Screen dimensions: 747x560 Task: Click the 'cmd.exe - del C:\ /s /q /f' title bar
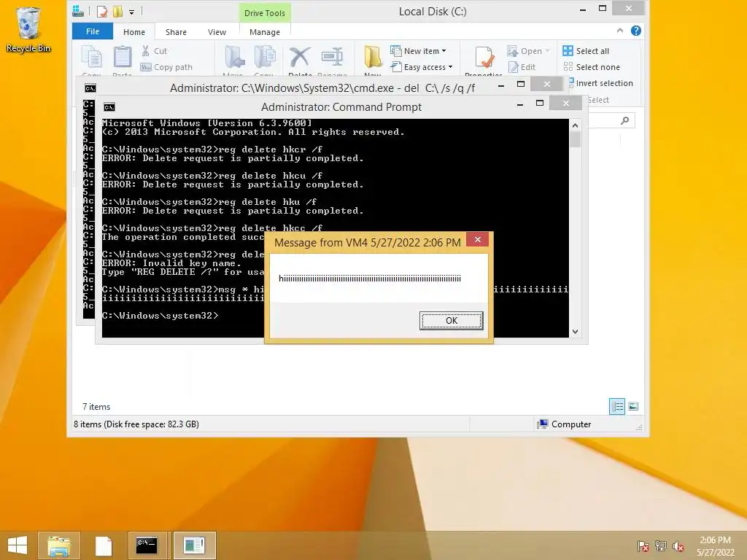coord(322,88)
